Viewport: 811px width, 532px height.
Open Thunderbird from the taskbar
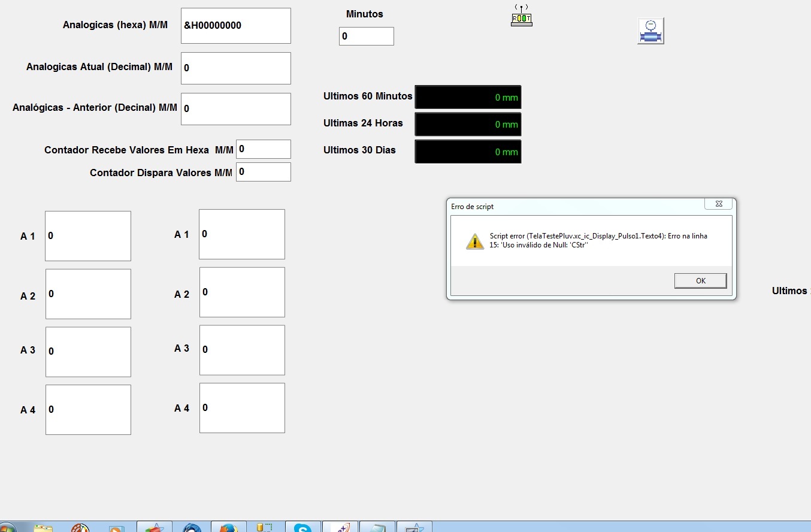[x=192, y=527]
